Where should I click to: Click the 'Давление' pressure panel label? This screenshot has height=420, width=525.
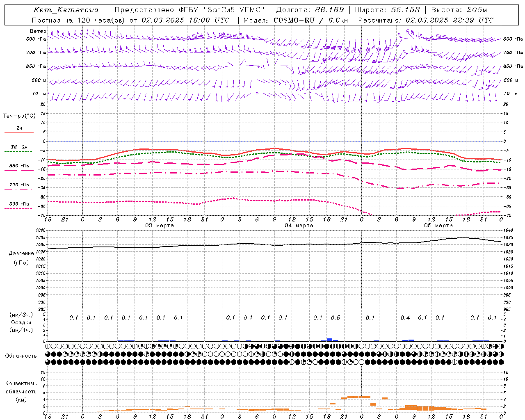pos(21,253)
